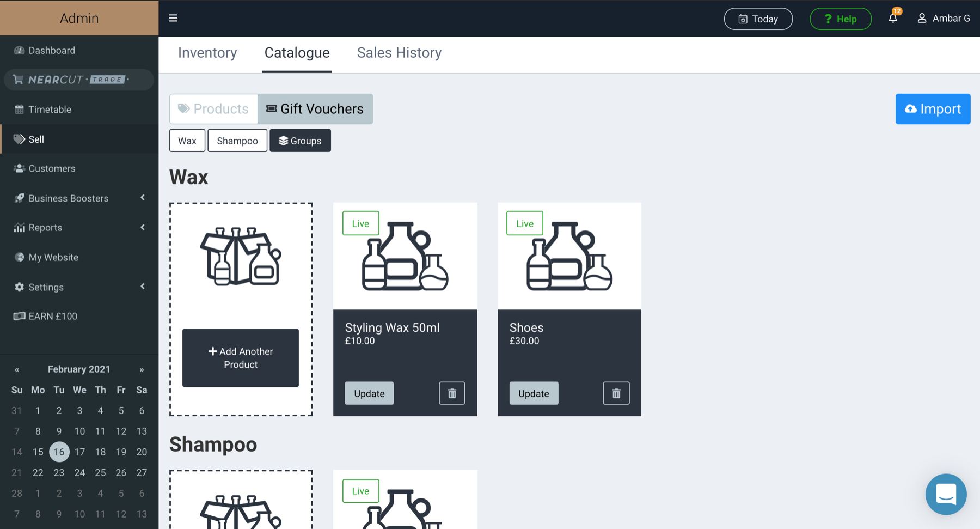Image resolution: width=980 pixels, height=529 pixels.
Task: Click Shoes product image
Action: (x=569, y=256)
